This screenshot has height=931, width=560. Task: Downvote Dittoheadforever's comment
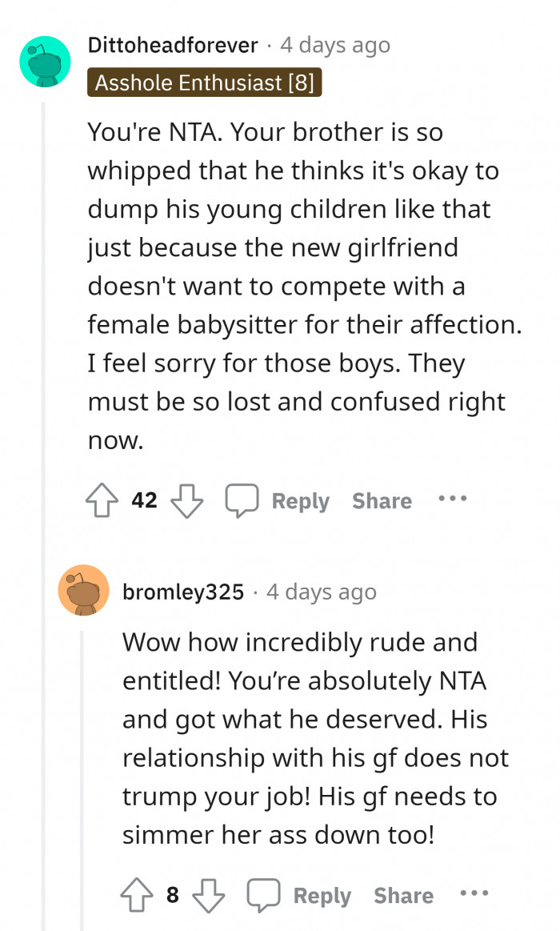point(188,500)
